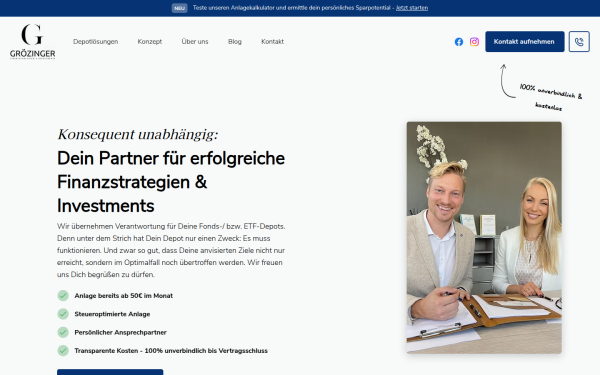This screenshot has width=600, height=375.
Task: Click the 'Konsequent unabhängig:' heading
Action: click(137, 134)
